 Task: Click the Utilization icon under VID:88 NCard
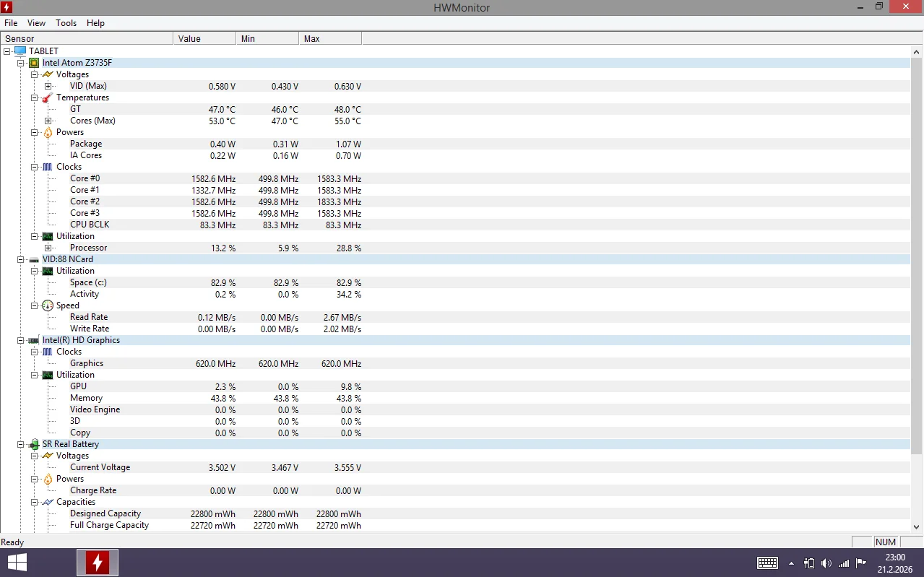[48, 271]
